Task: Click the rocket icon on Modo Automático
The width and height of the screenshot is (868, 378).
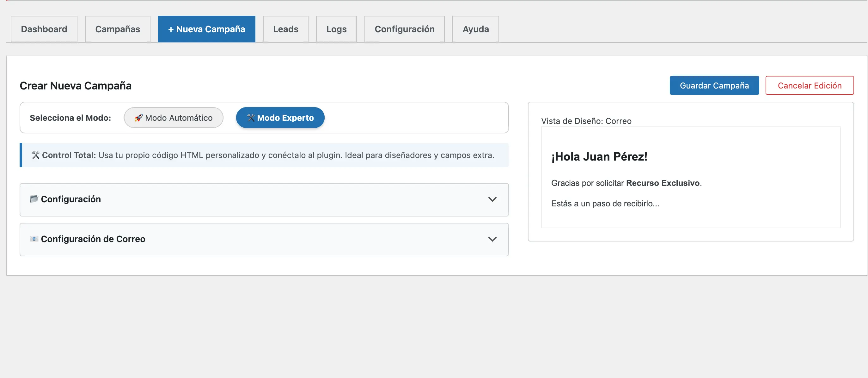Action: tap(138, 118)
